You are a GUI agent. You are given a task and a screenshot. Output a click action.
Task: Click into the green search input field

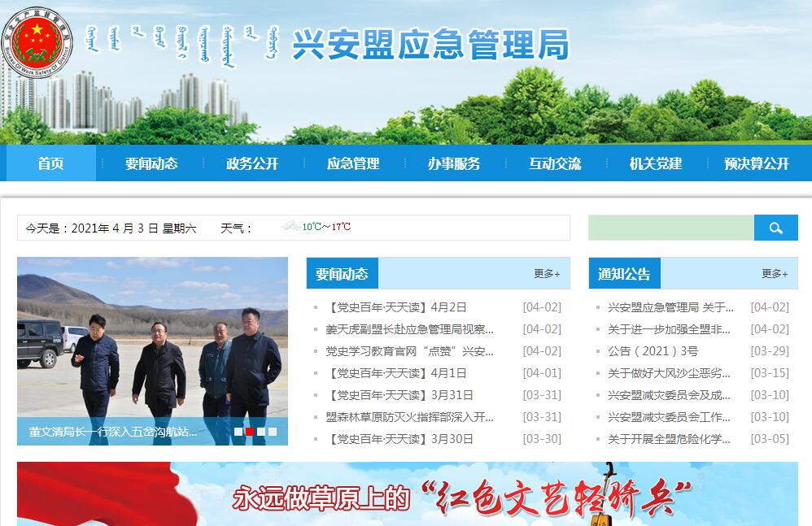[671, 228]
